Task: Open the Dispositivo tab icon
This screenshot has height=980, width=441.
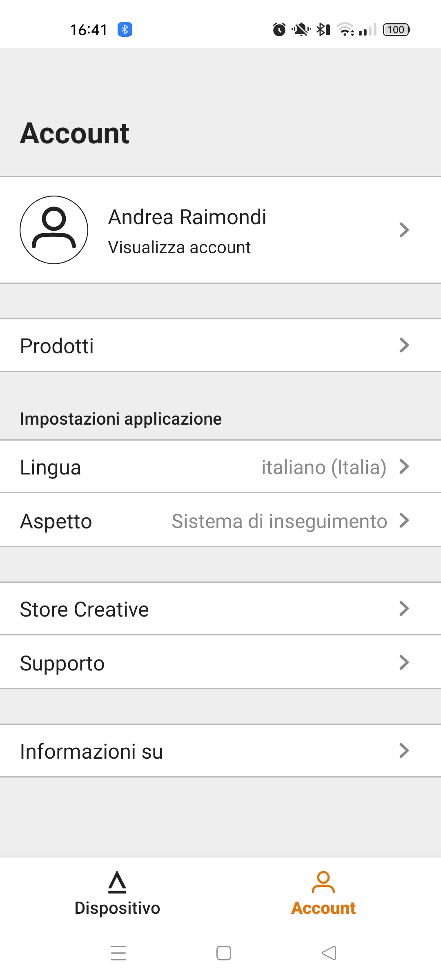Action: tap(118, 882)
